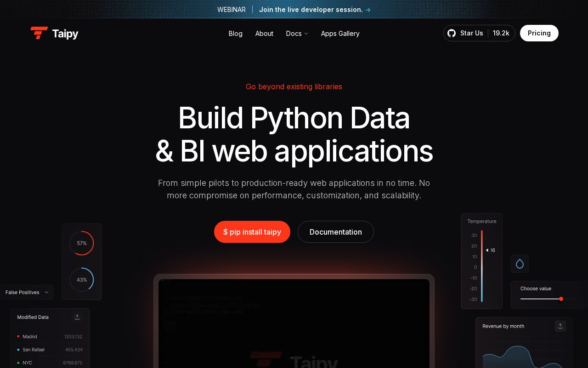Image resolution: width=588 pixels, height=368 pixels.
Task: Follow the 'Join the live developer session' link
Action: tap(311, 10)
